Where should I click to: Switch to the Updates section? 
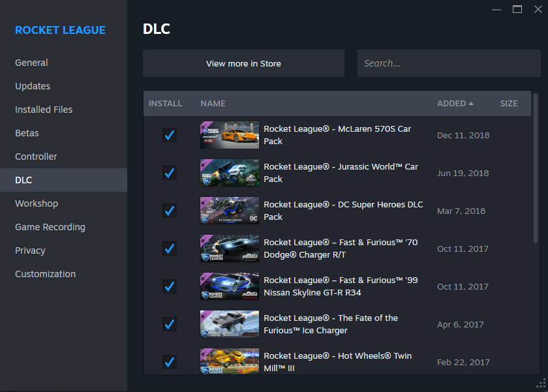click(x=32, y=85)
